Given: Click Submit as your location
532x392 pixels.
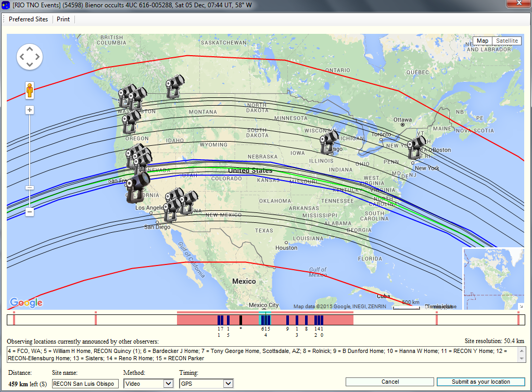Looking at the screenshot, I should point(481,382).
